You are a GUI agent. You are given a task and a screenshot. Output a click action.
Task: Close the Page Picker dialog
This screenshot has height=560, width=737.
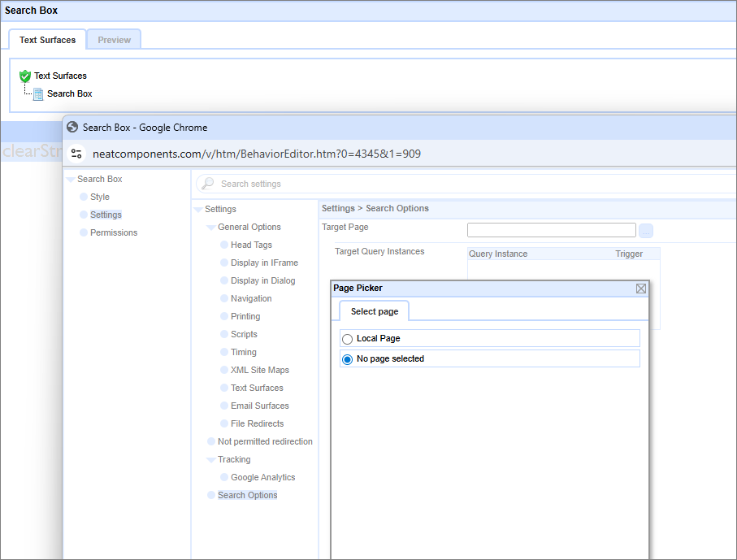point(640,289)
